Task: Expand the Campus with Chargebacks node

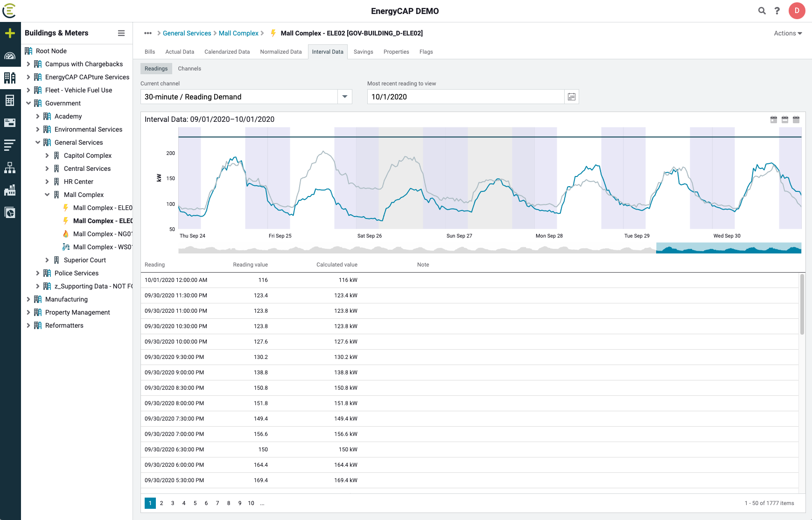Action: click(28, 64)
